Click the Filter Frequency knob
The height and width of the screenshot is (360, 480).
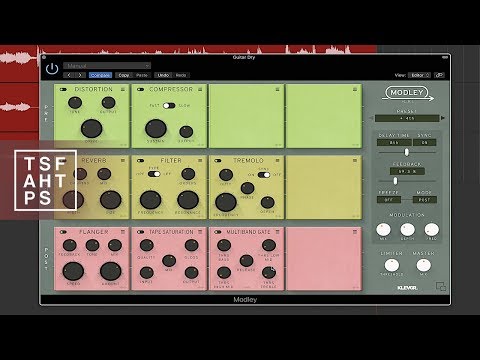[x=150, y=200]
